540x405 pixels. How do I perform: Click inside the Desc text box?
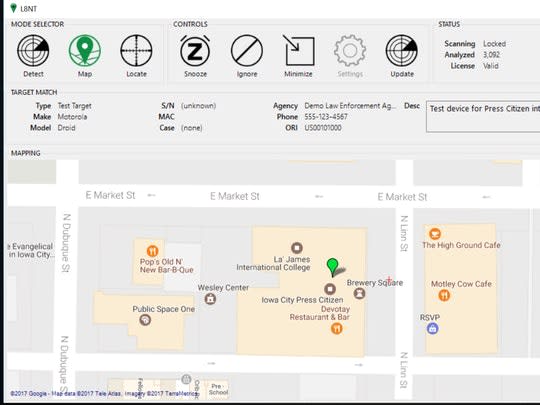coord(483,116)
